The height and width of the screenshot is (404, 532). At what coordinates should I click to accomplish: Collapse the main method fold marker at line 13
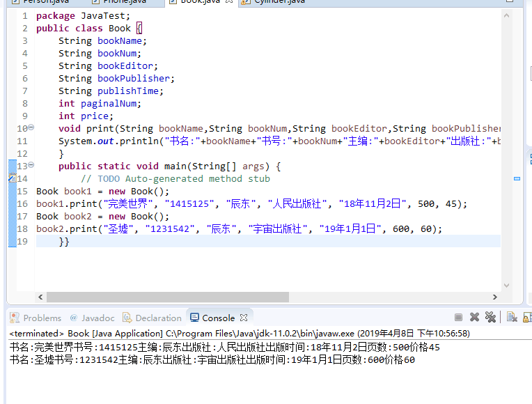(31, 165)
